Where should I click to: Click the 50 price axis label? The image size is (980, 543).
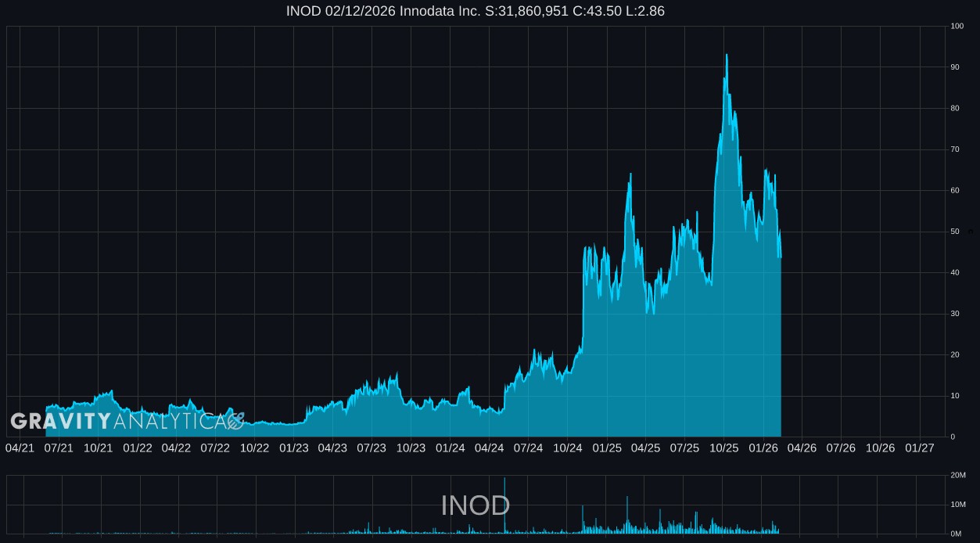(955, 232)
